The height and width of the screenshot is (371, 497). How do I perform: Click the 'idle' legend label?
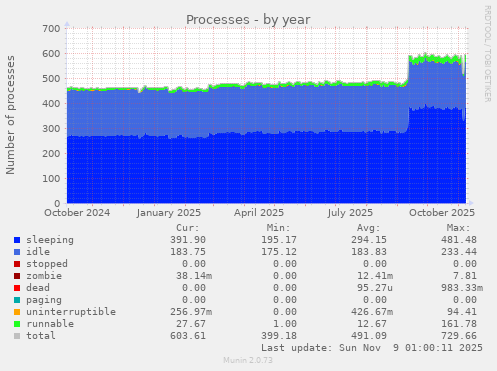pos(38,252)
